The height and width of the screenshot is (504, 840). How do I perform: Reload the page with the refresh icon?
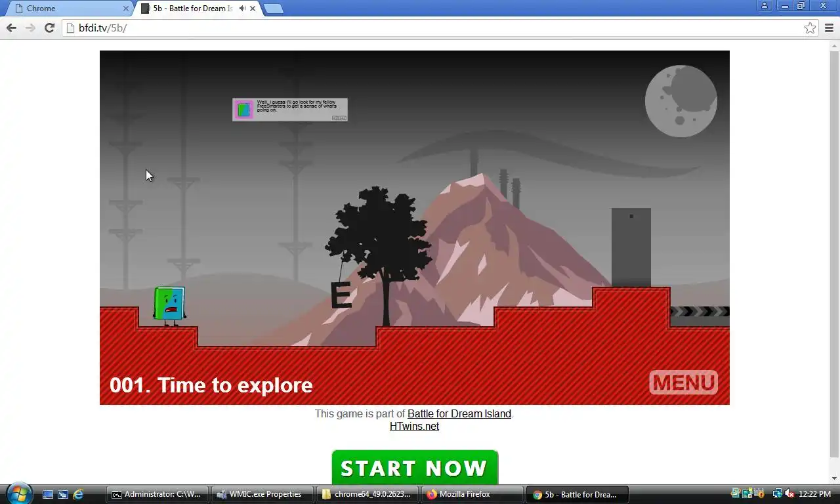click(49, 28)
